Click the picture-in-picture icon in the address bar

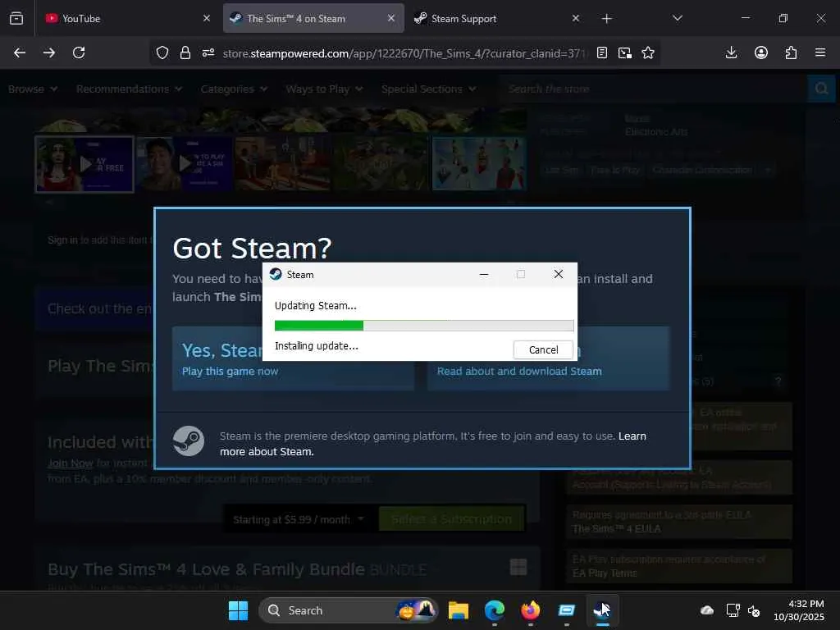point(624,52)
